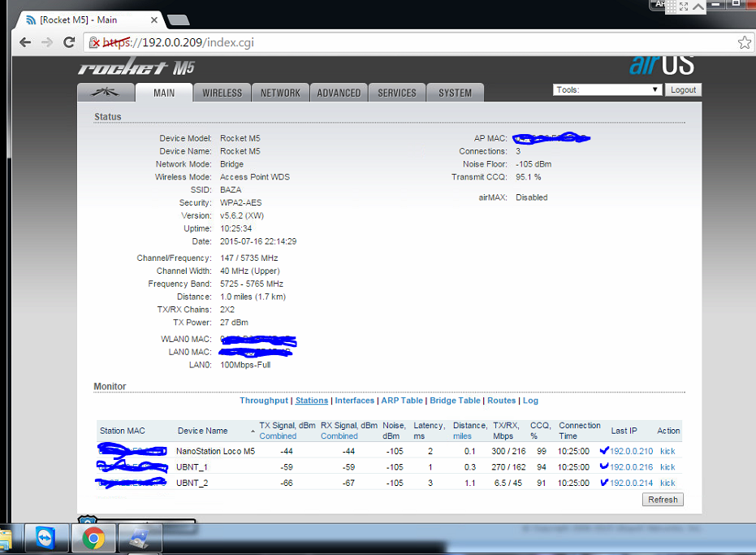
Task: Click the Logout button
Action: [x=683, y=89]
